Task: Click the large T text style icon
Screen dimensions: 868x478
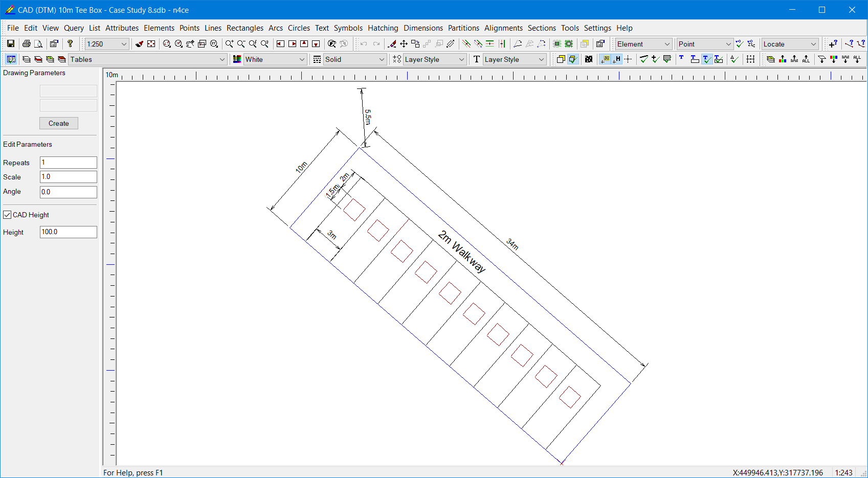Action: [476, 59]
